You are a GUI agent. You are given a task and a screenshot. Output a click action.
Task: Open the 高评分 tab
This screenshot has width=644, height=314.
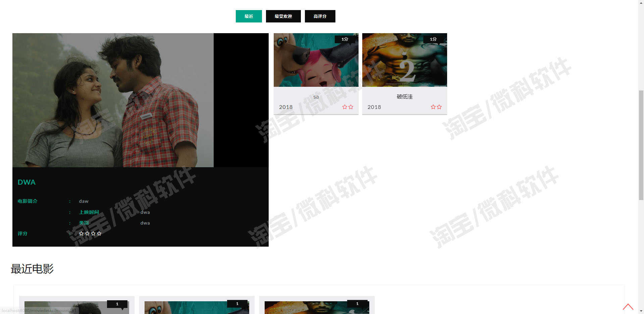point(320,16)
